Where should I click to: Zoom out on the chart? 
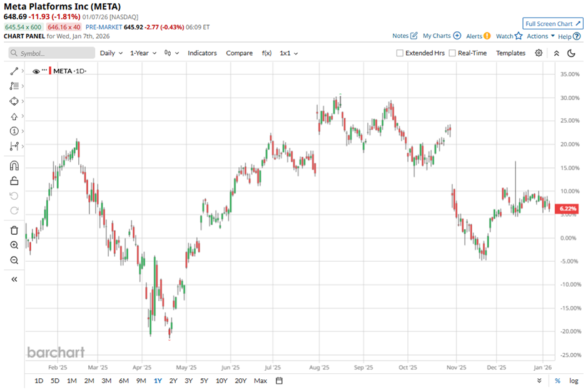tap(14, 260)
